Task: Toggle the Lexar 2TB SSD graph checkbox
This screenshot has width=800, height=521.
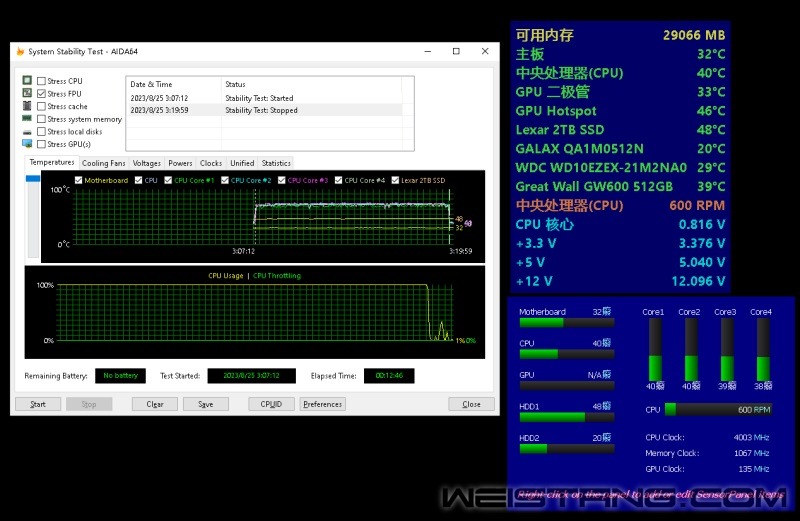Action: click(x=397, y=180)
